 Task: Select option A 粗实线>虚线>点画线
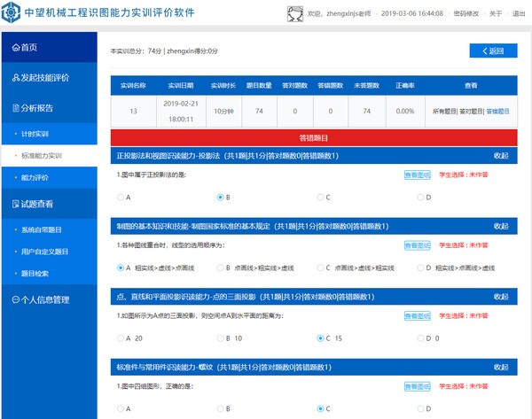click(x=121, y=268)
